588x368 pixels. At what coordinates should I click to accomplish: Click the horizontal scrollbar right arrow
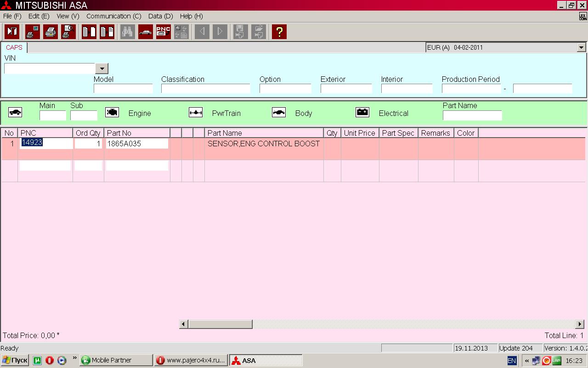pyautogui.click(x=580, y=324)
